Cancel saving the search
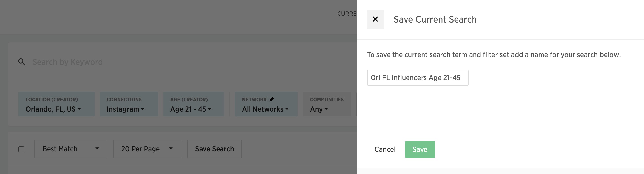Screen dimensions: 644x174 (x=385, y=149)
